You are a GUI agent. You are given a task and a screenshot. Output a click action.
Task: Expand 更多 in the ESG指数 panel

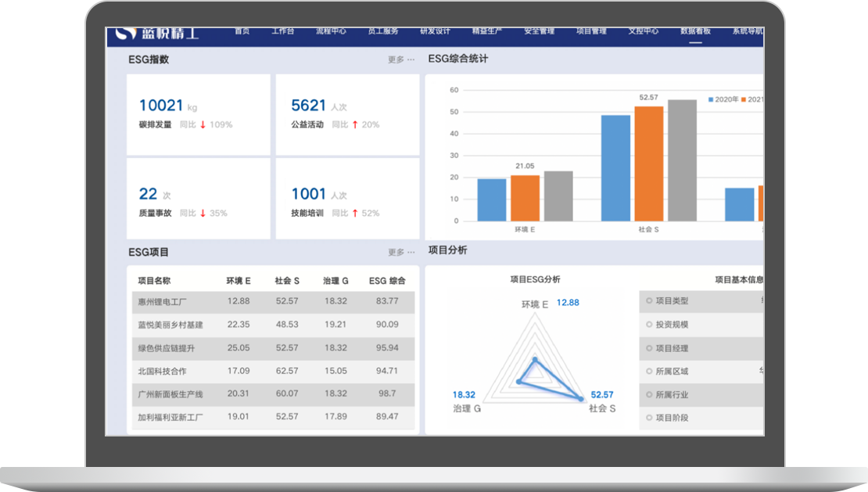[401, 59]
